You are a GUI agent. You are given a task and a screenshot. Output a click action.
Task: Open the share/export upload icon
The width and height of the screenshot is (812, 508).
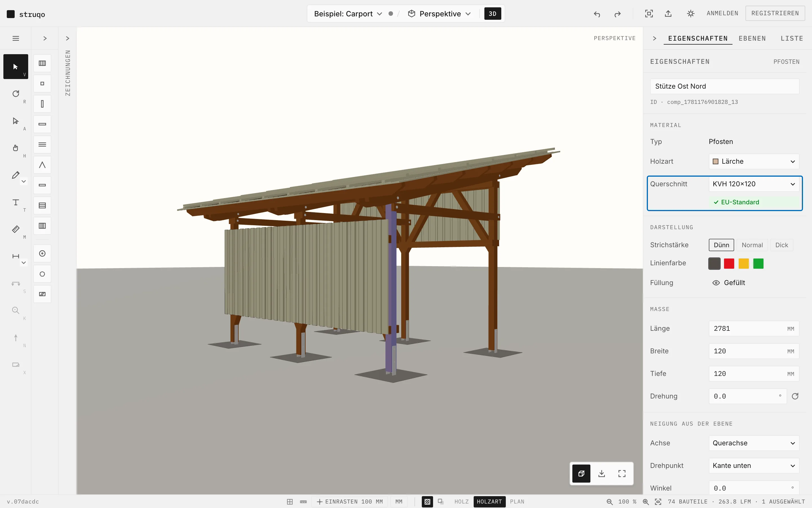(x=668, y=14)
